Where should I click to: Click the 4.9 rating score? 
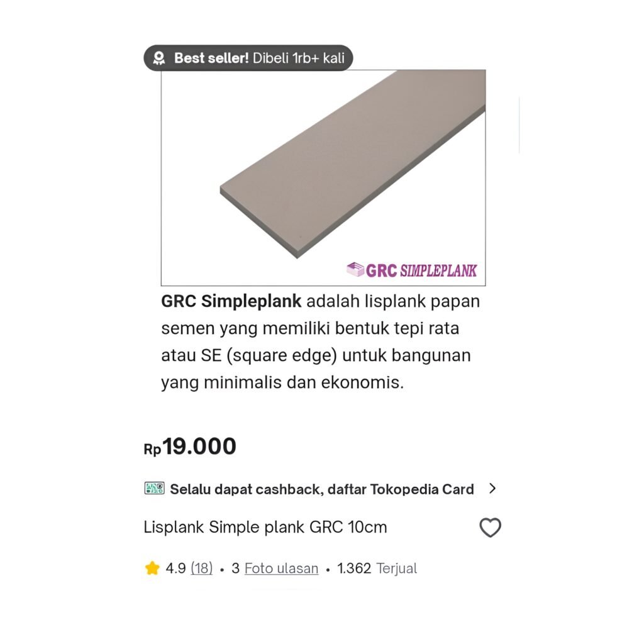click(176, 569)
